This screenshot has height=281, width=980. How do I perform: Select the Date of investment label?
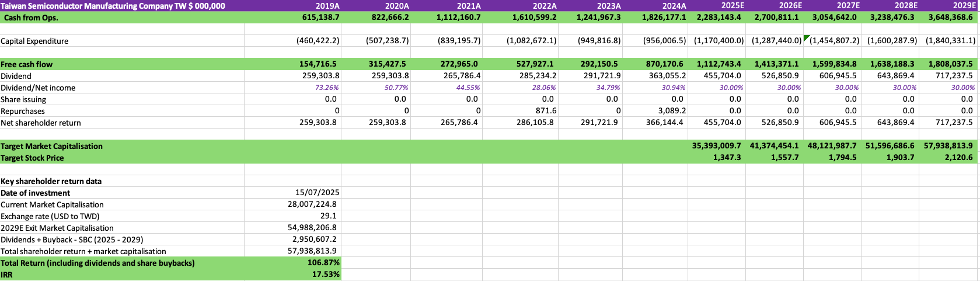(35, 193)
